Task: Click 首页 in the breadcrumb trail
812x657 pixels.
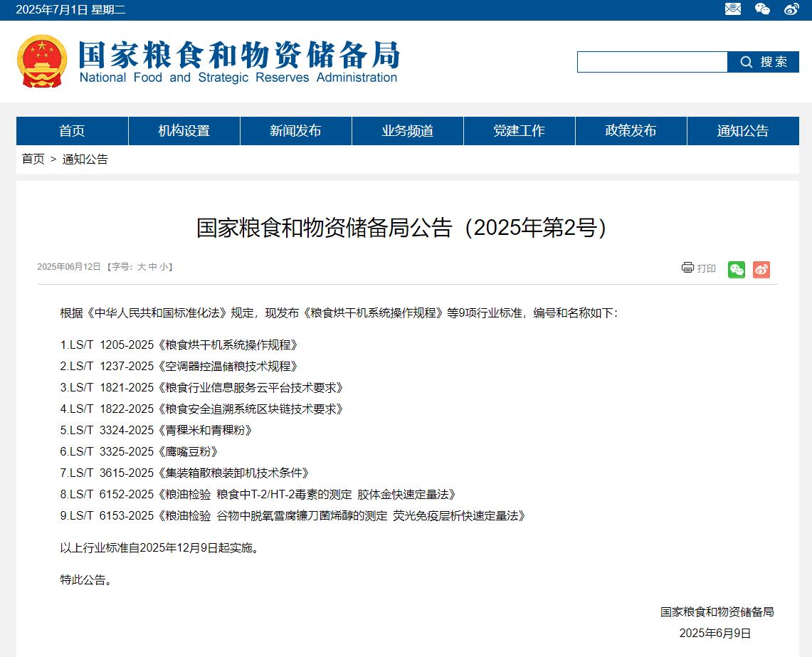Action: (33, 159)
